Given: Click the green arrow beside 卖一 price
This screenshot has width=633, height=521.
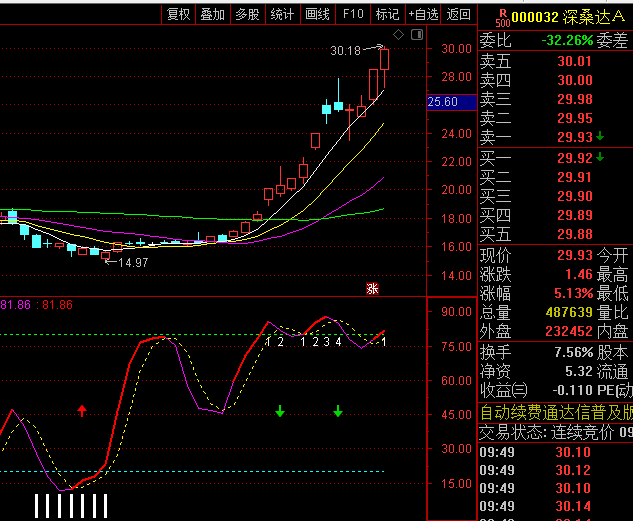Looking at the screenshot, I should pyautogui.click(x=600, y=136).
